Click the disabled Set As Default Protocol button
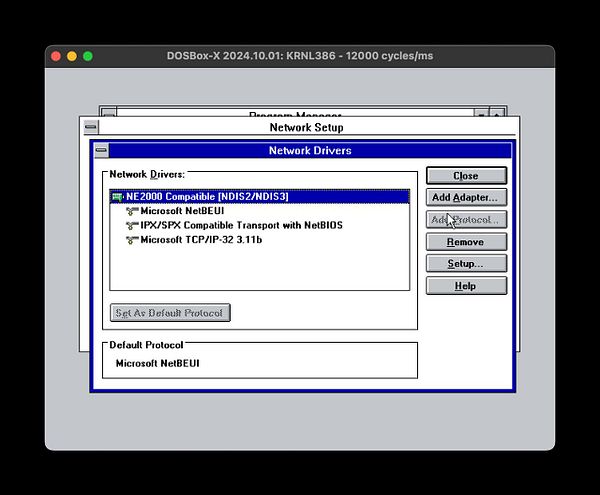 170,313
